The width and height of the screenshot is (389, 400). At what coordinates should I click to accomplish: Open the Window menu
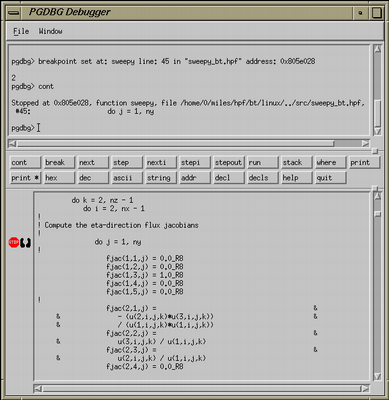pos(50,31)
